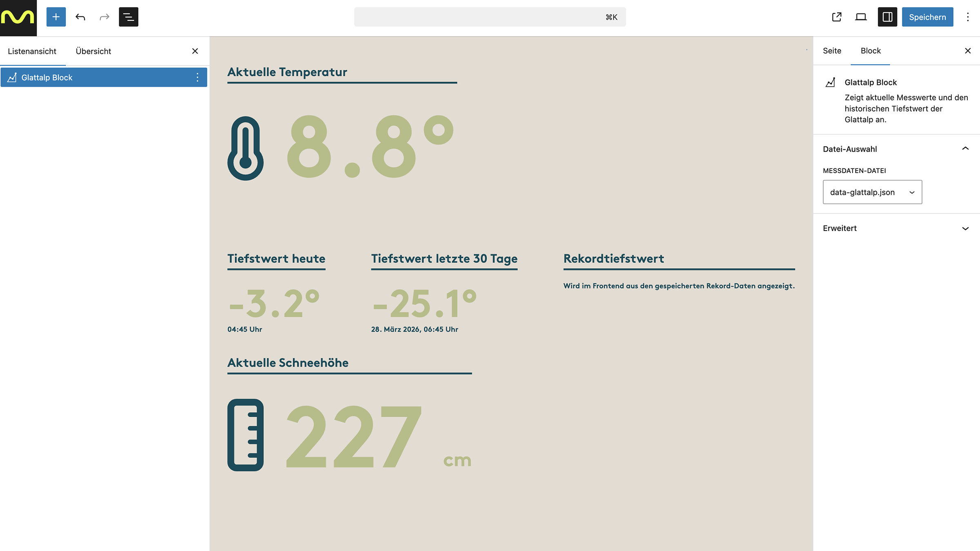The width and height of the screenshot is (980, 551).
Task: Switch to the Listenansicht tab
Action: tap(32, 51)
